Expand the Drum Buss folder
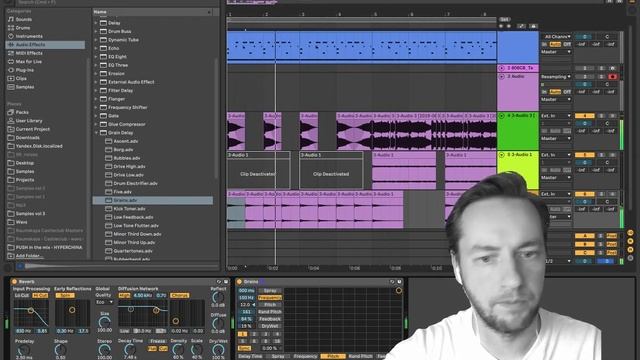 (96, 31)
